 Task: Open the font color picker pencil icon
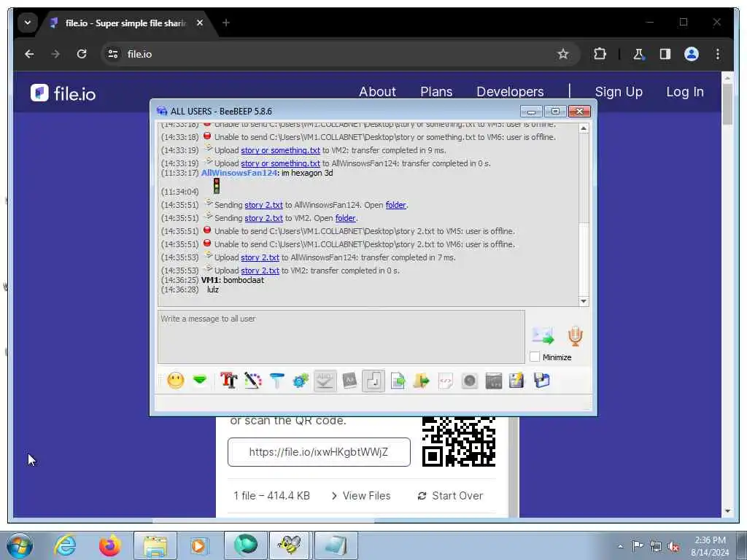pos(253,381)
